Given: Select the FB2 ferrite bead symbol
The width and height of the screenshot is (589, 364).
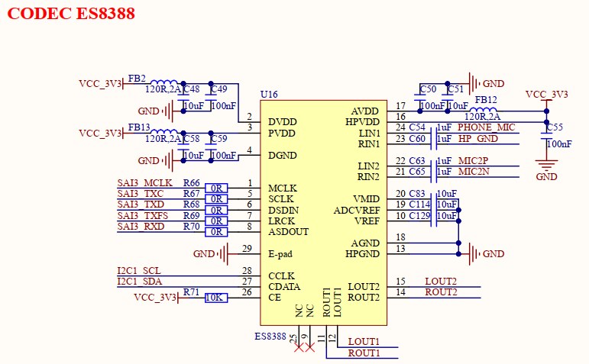Looking at the screenshot, I should coord(164,83).
